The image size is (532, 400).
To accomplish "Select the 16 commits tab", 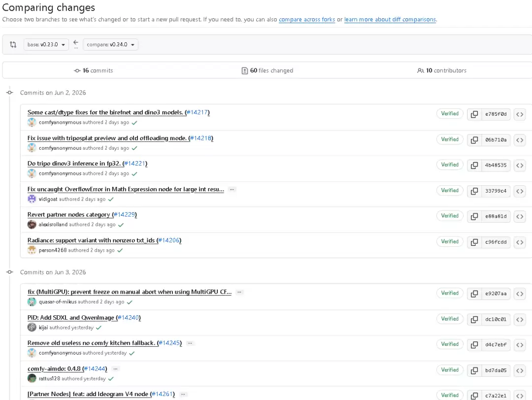I will (93, 70).
